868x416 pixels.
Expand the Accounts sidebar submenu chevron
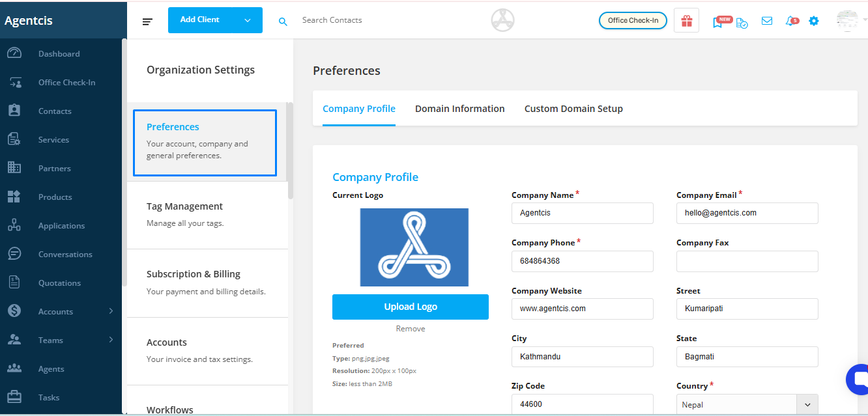coord(111,311)
